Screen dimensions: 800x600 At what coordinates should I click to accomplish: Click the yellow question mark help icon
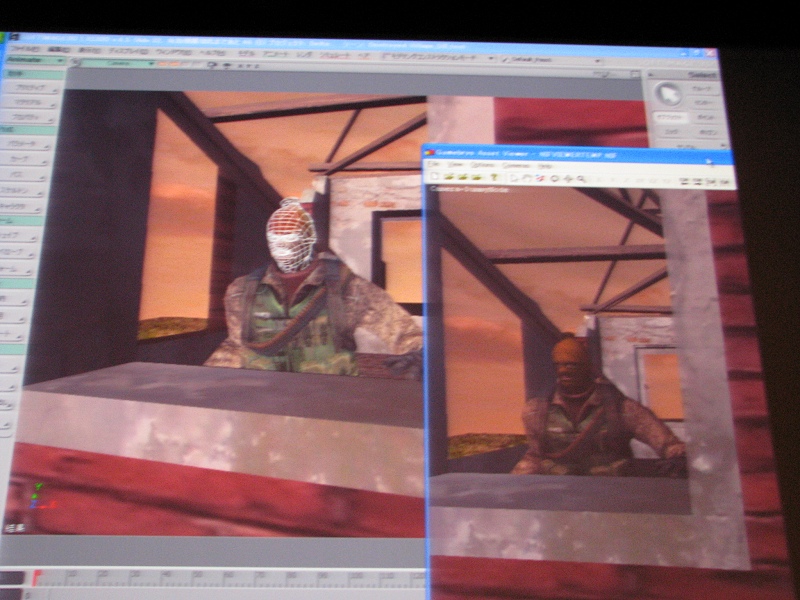pyautogui.click(x=494, y=178)
